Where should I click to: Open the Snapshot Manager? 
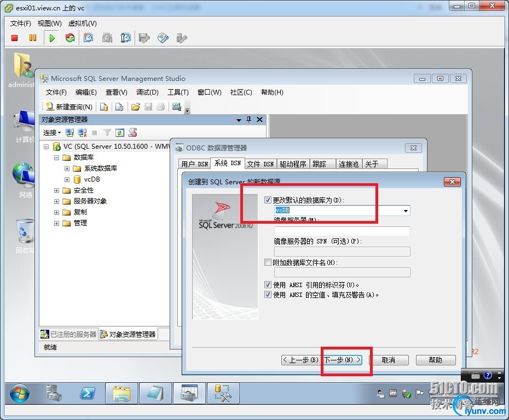click(126, 38)
